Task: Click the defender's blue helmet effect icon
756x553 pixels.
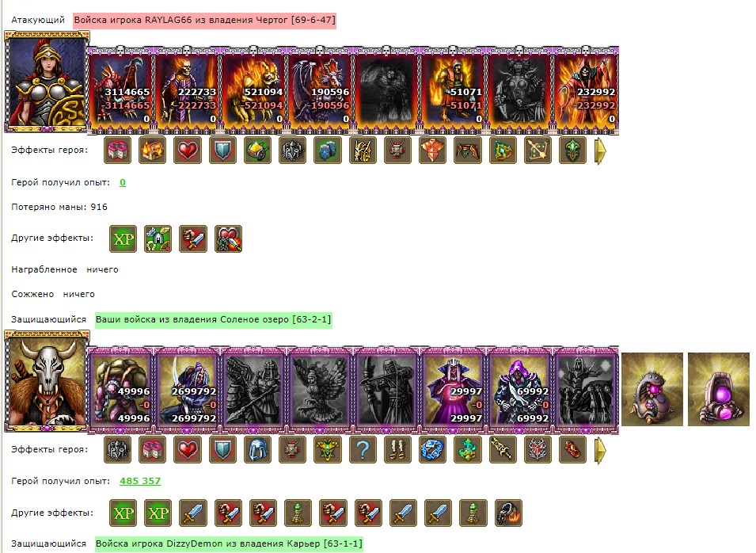Action: tap(257, 450)
